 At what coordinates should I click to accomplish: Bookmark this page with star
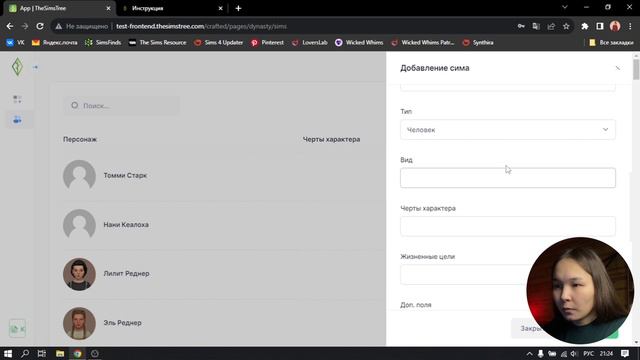point(566,26)
